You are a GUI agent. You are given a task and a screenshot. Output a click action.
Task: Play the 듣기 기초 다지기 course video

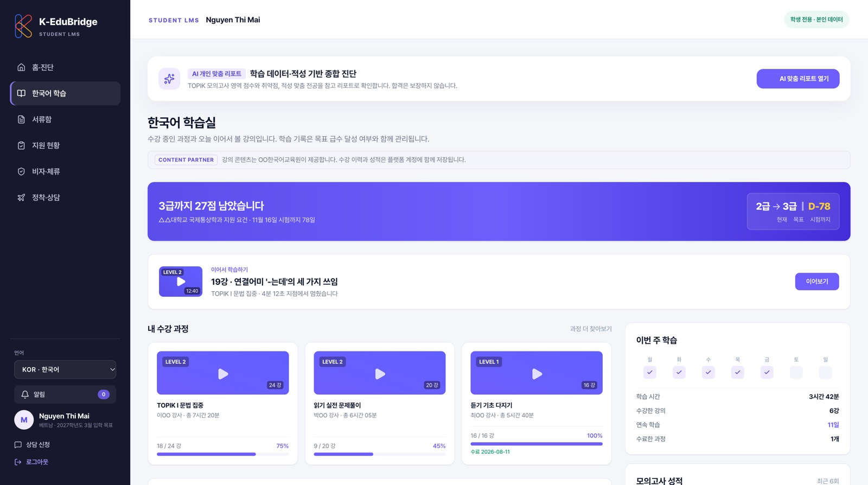pyautogui.click(x=537, y=373)
